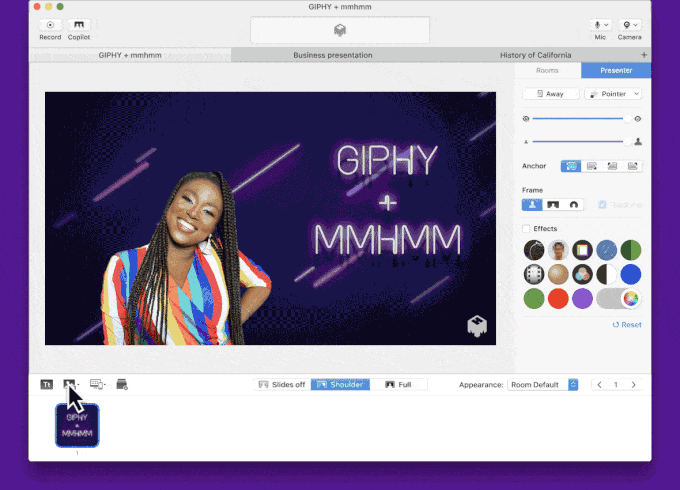
Task: Apply the black and white half effect
Action: (x=607, y=274)
